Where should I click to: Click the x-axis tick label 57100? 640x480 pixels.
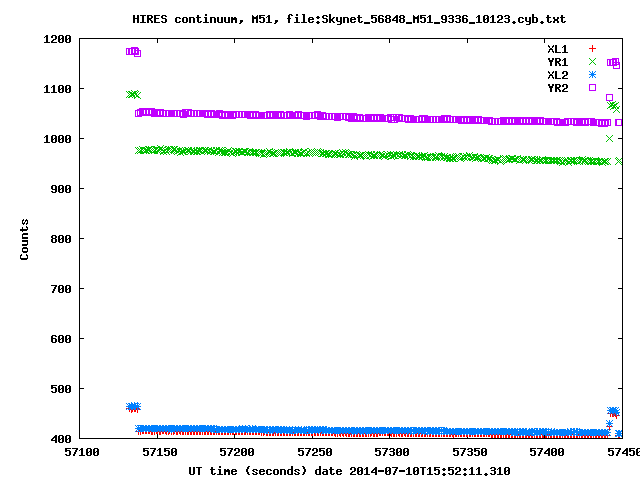pyautogui.click(x=82, y=452)
